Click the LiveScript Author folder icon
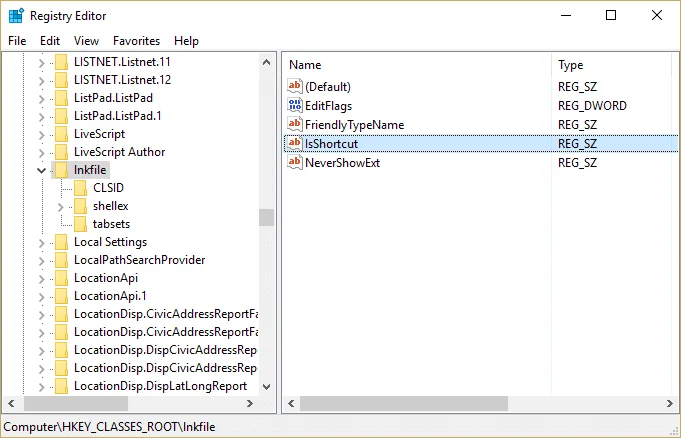Viewport: 681px width, 438px height. (x=61, y=152)
